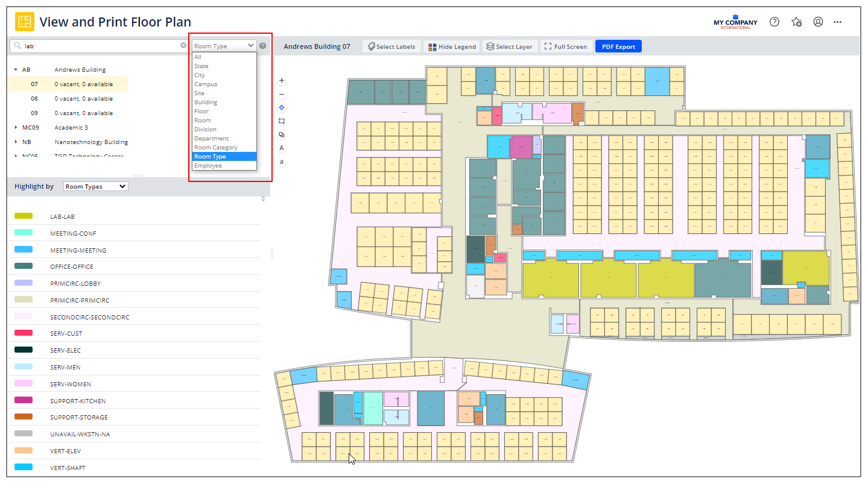Screen dimensions: 868x484
Task: Collapse the Andrews Building tree node
Action: (16, 70)
